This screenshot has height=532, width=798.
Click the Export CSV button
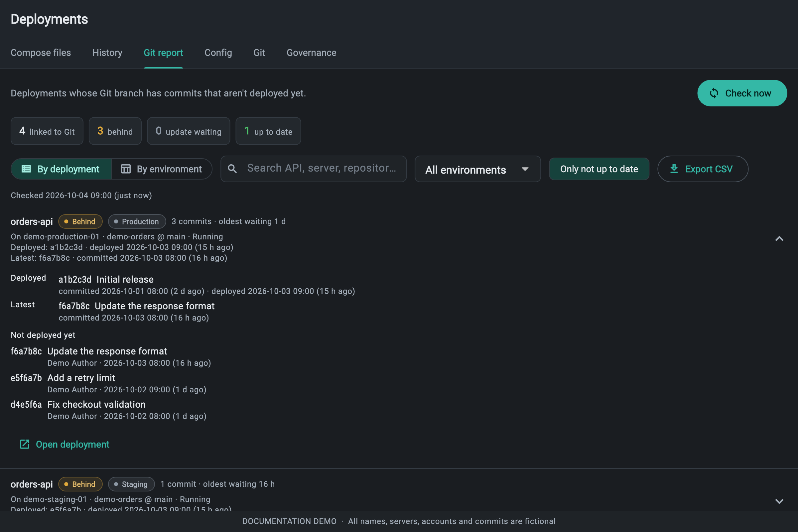[703, 169]
